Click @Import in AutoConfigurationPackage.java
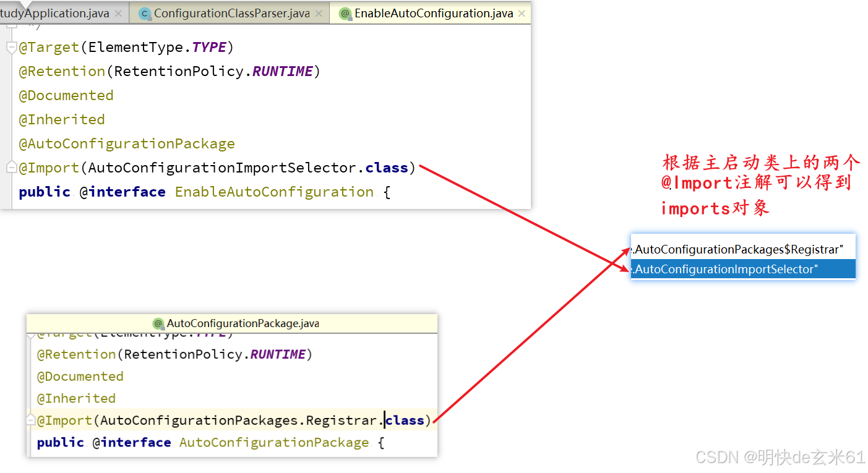This screenshot has width=868, height=473. pos(64,420)
